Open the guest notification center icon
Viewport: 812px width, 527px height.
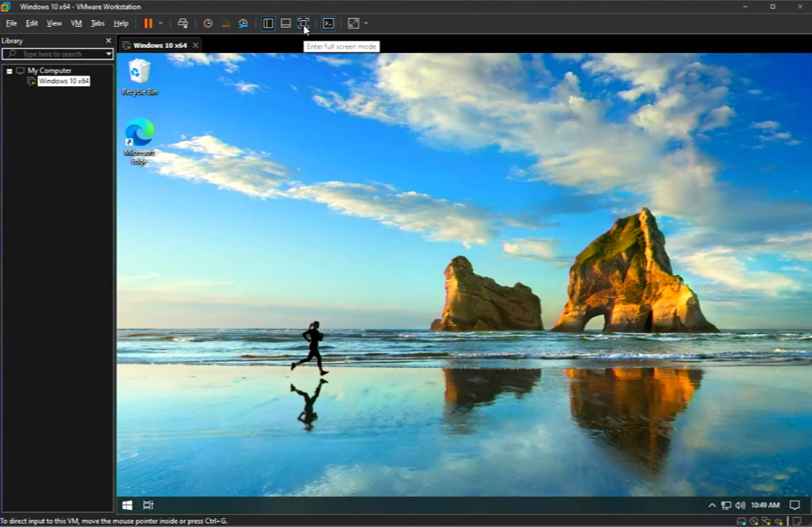(x=795, y=505)
